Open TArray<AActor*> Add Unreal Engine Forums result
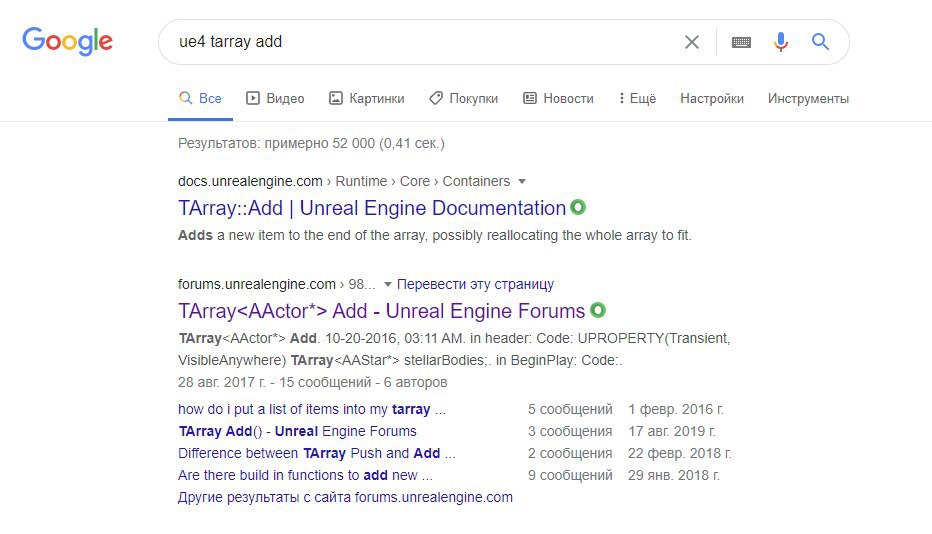This screenshot has width=932, height=534. click(382, 311)
